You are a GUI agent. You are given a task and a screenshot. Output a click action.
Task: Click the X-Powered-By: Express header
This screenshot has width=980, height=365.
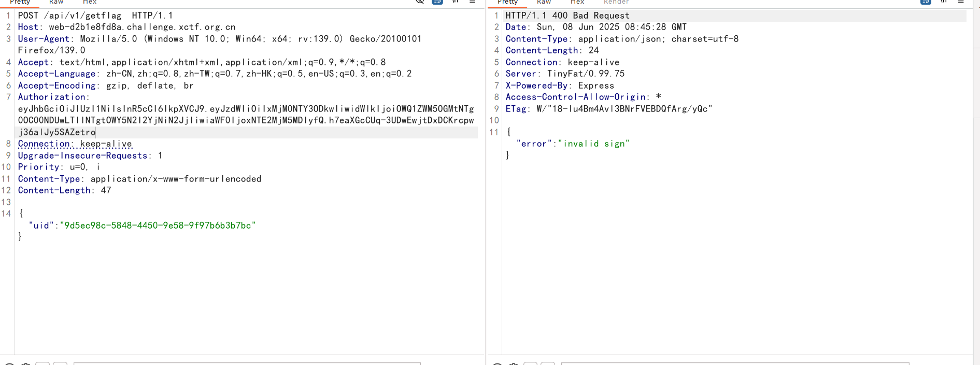(560, 86)
